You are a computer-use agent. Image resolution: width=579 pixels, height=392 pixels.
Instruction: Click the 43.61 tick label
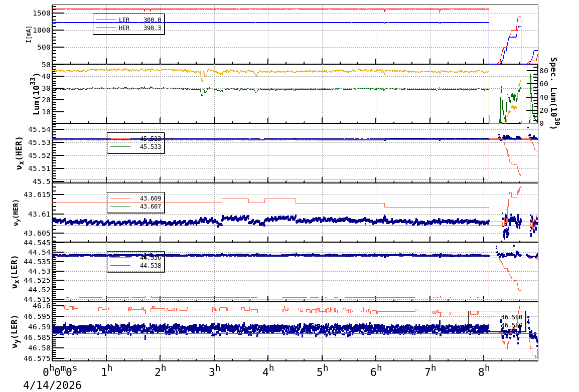click(x=39, y=214)
